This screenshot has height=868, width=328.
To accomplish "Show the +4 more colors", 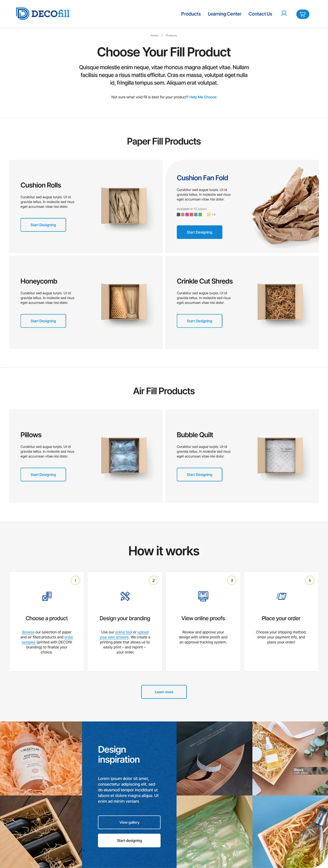I will [x=213, y=215].
